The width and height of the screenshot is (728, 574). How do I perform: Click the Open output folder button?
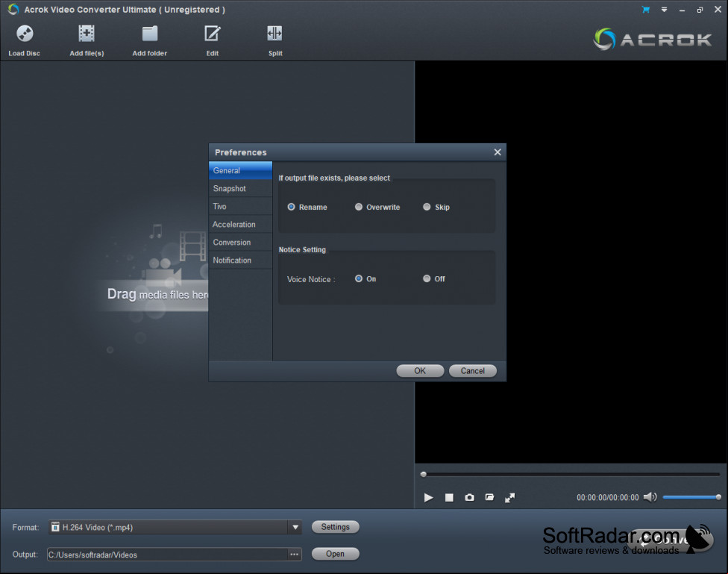click(x=335, y=554)
